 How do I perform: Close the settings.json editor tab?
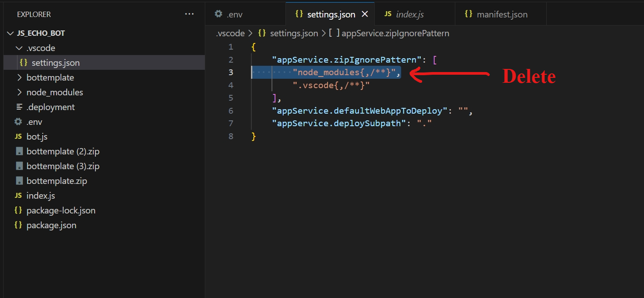click(x=365, y=14)
